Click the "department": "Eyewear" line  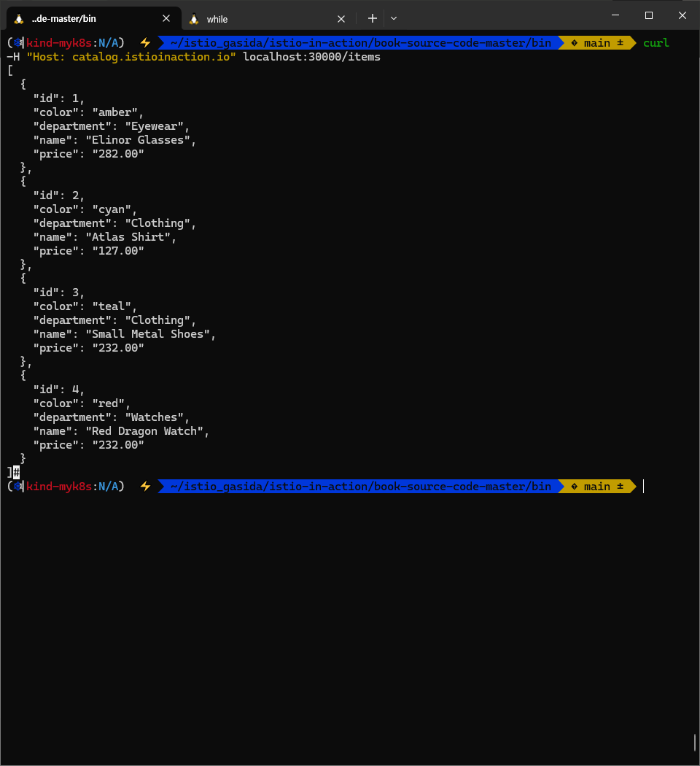[x=111, y=126]
